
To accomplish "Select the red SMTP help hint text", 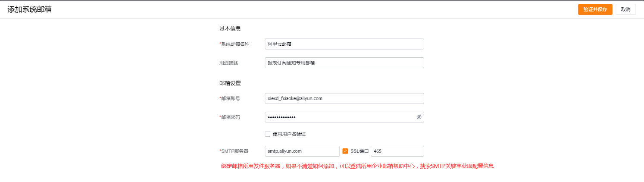I will point(357,166).
